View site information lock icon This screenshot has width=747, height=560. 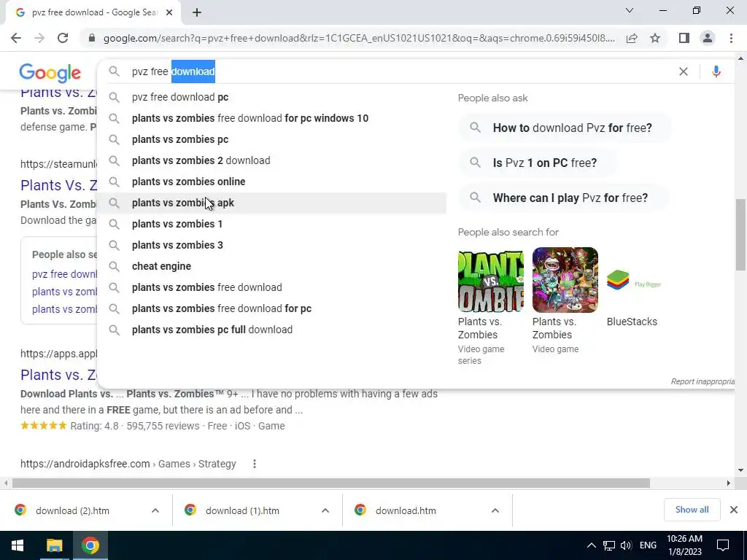92,38
